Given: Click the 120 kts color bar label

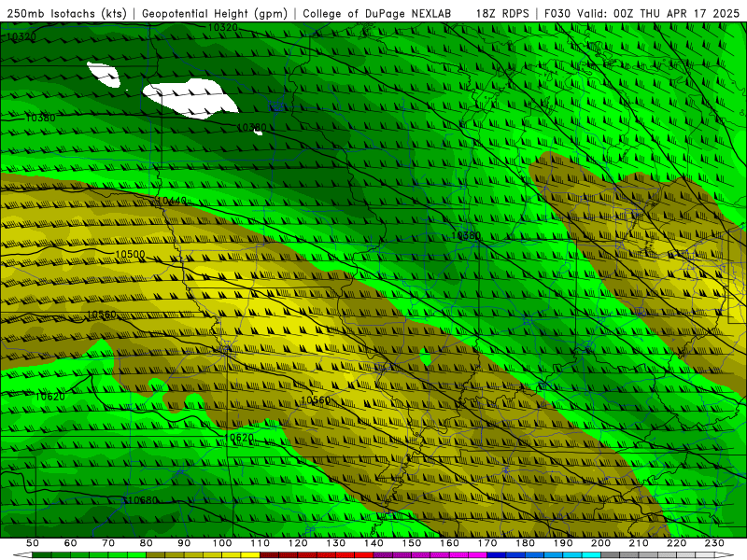Looking at the screenshot, I should 298,543.
